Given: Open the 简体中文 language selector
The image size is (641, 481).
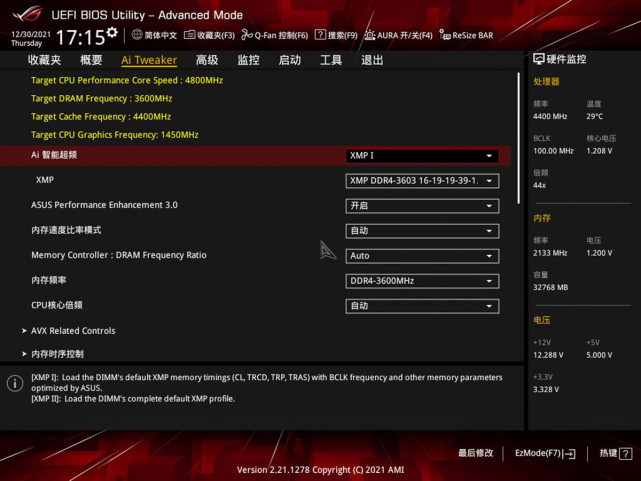Looking at the screenshot, I should click(x=155, y=35).
